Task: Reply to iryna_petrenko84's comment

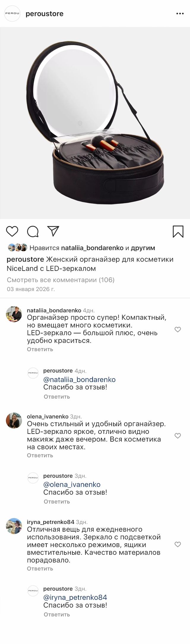Action: (x=40, y=568)
